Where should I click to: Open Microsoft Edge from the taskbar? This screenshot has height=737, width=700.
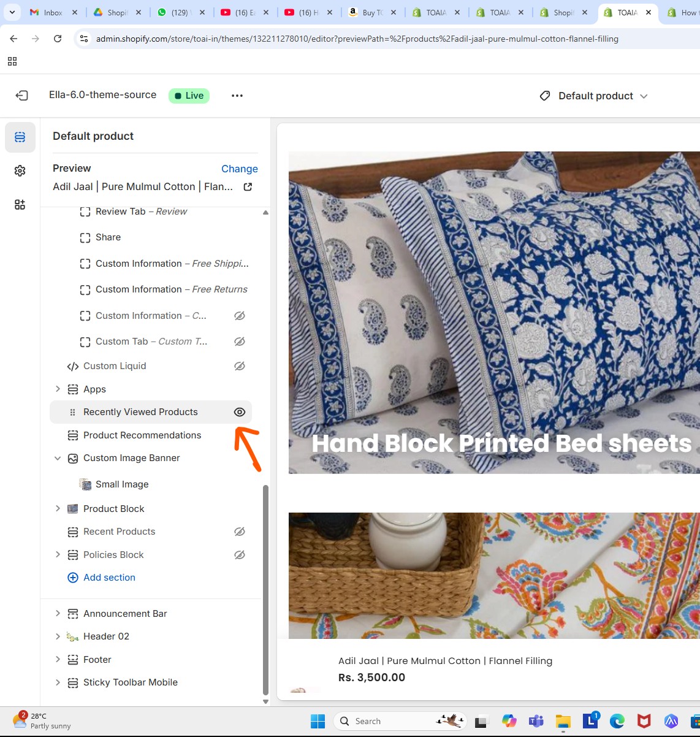pos(617,721)
